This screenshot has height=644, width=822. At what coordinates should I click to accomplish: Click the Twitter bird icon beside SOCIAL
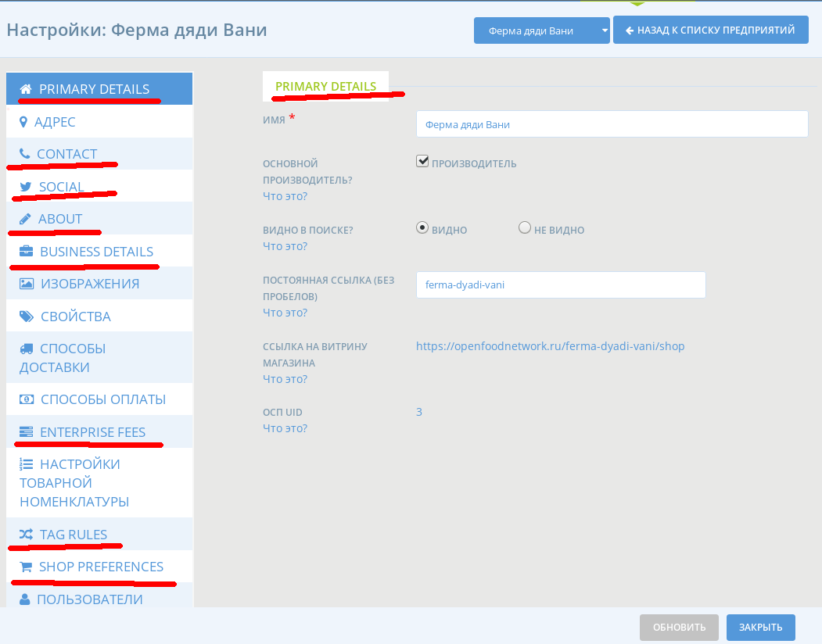[x=25, y=187]
